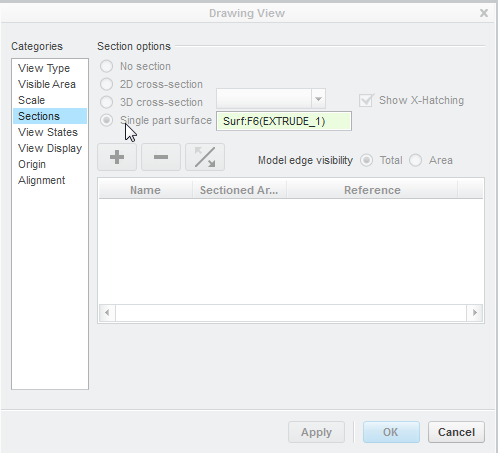Screen dimensions: 498x453
Task: Click the Cancel button
Action: [456, 432]
